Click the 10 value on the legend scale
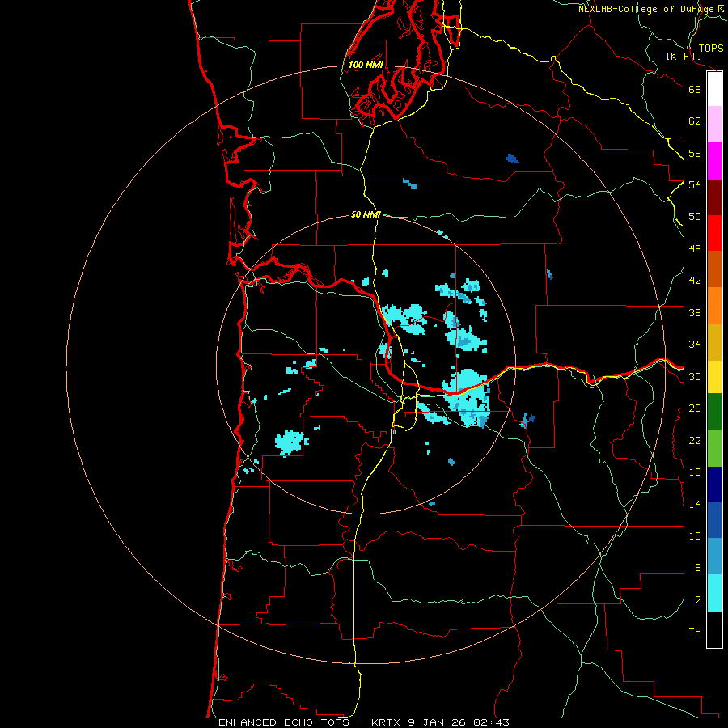 click(695, 535)
